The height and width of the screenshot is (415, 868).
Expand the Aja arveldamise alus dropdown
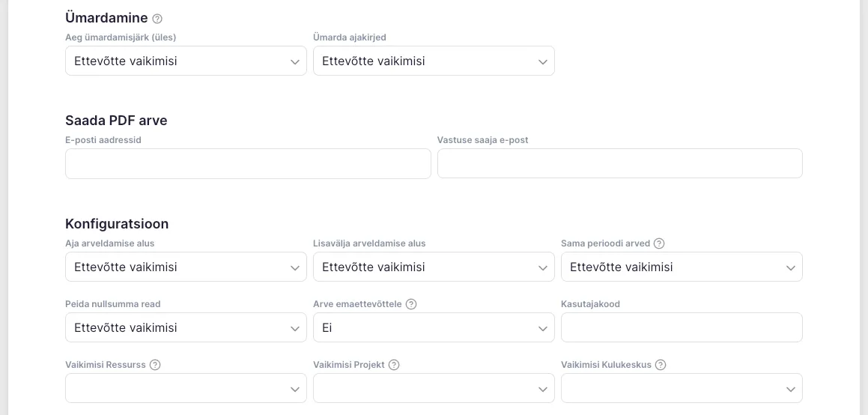(186, 267)
